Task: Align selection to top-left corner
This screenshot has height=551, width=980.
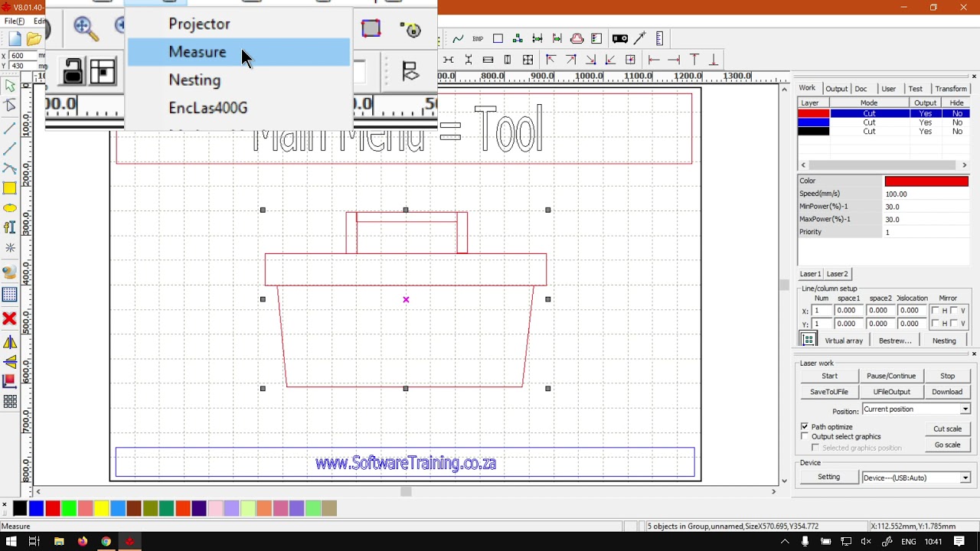Action: click(550, 60)
